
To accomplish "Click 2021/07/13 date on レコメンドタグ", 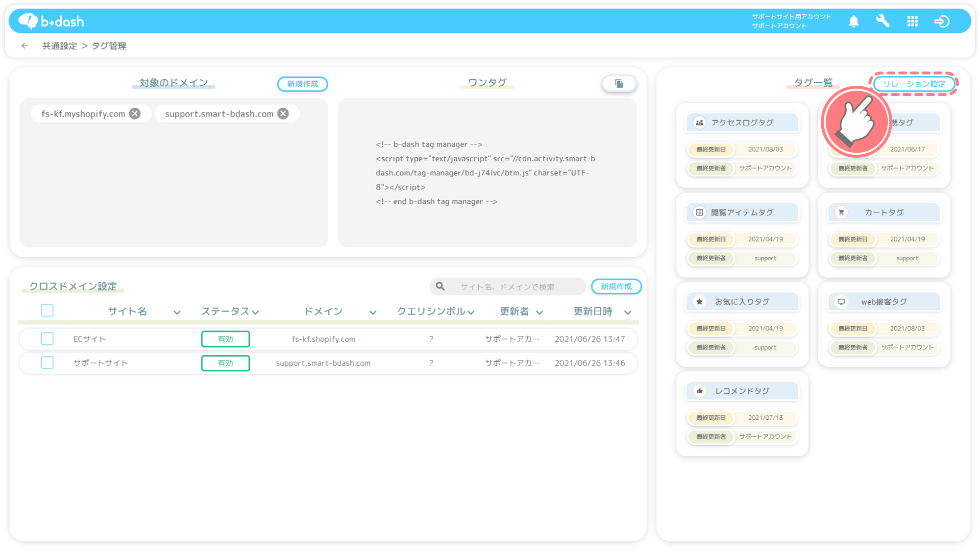I will (x=765, y=418).
